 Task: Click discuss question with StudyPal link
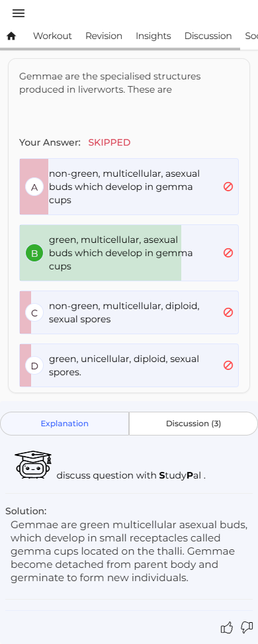[130, 476]
